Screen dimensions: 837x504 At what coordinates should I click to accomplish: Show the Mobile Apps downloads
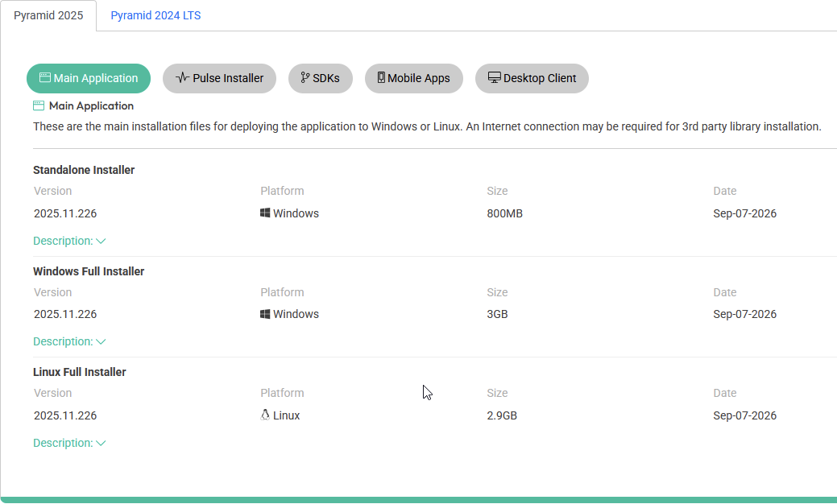[414, 78]
